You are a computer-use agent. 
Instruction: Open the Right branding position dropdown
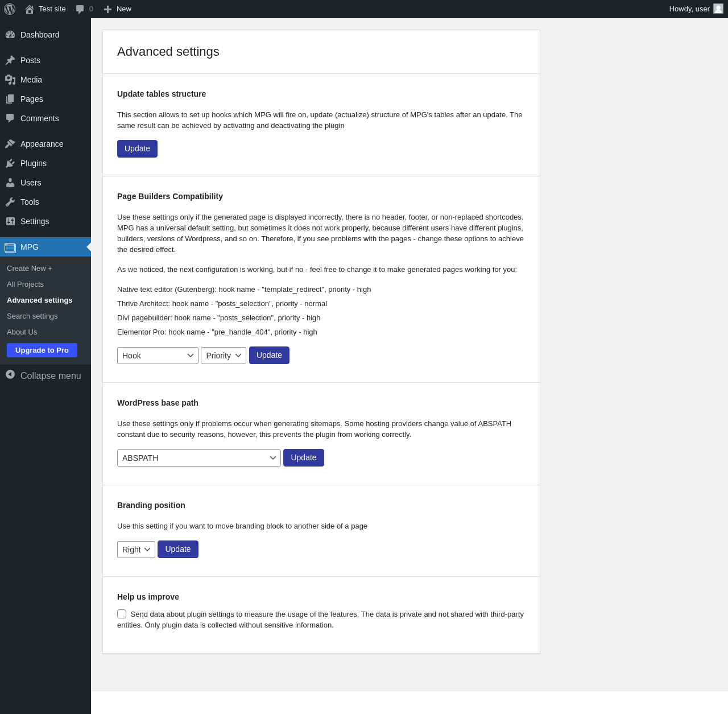tap(136, 550)
